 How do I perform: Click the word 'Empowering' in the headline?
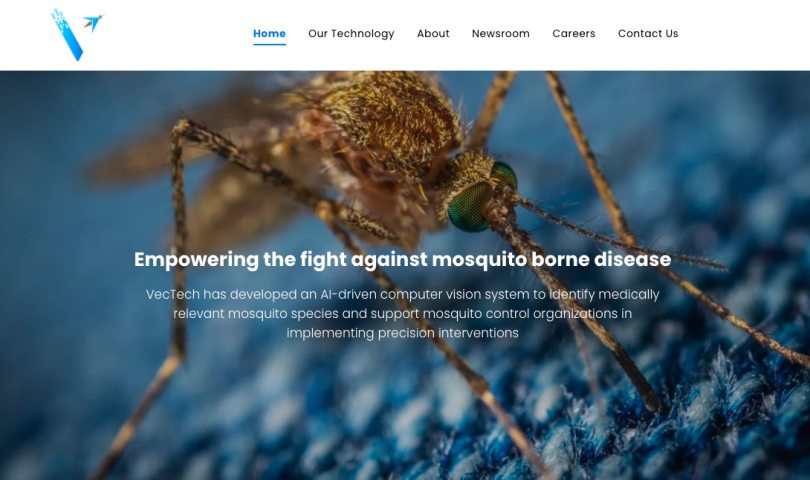click(196, 259)
